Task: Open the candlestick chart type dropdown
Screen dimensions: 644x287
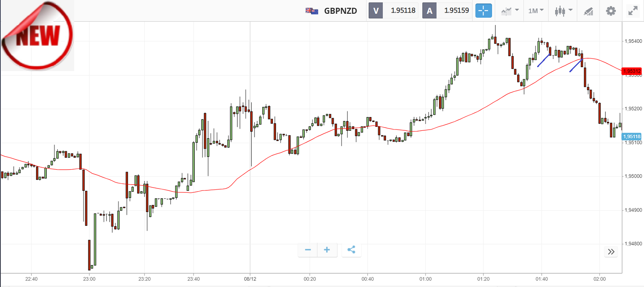Action: [563, 11]
